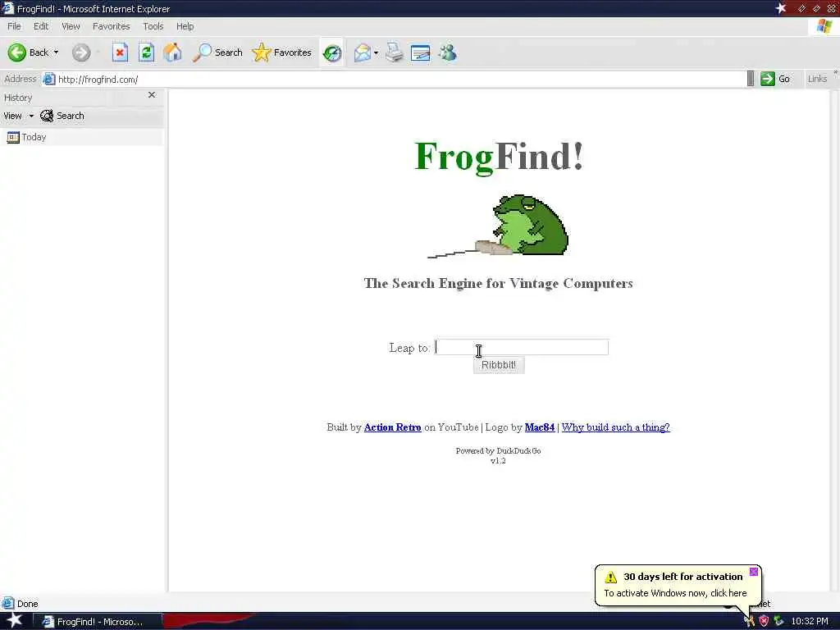Click the pixel frog image
840x630 pixels.
click(x=498, y=226)
